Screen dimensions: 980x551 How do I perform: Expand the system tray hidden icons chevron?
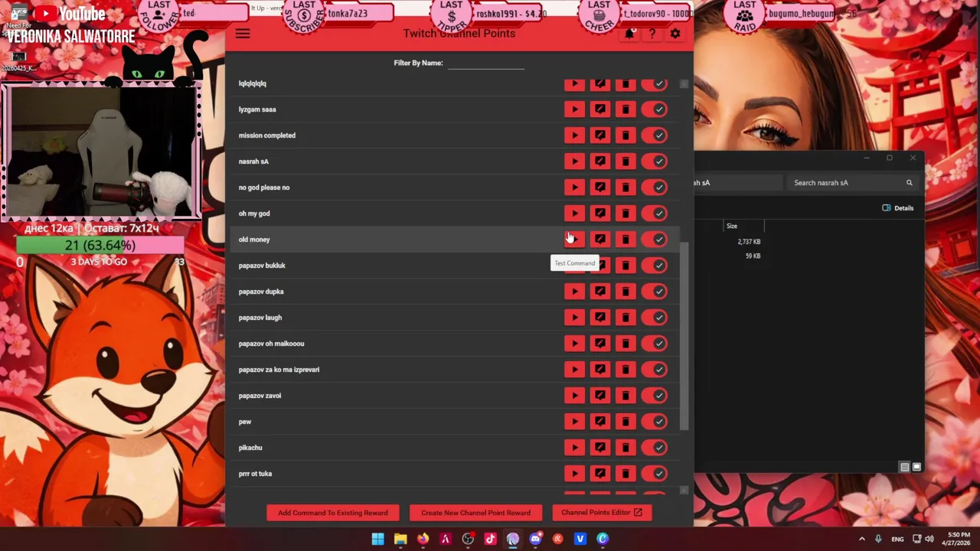click(861, 539)
